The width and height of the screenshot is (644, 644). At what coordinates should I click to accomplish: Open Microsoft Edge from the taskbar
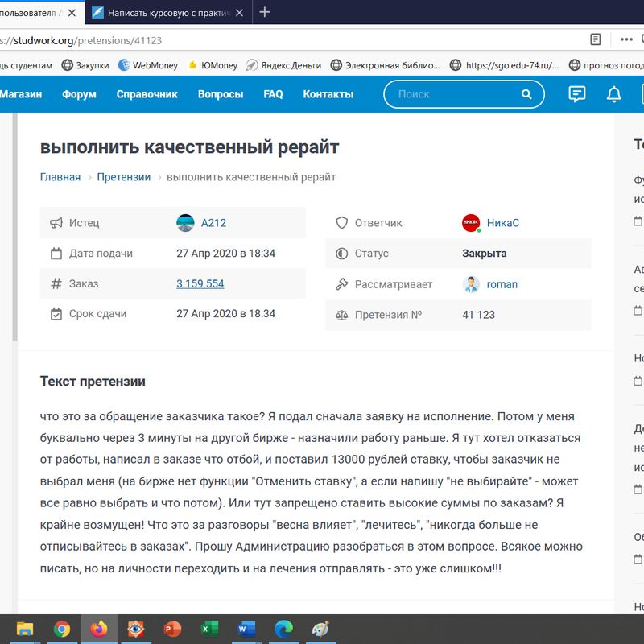tap(283, 629)
